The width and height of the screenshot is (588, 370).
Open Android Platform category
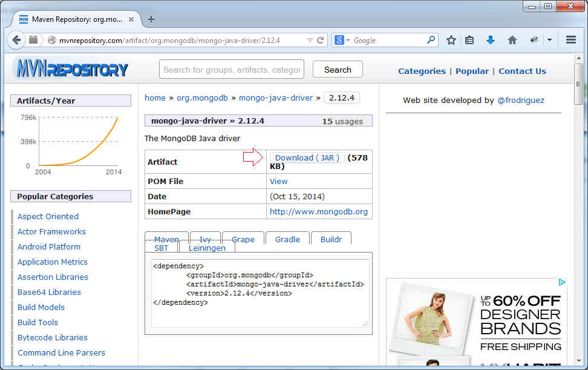(49, 246)
